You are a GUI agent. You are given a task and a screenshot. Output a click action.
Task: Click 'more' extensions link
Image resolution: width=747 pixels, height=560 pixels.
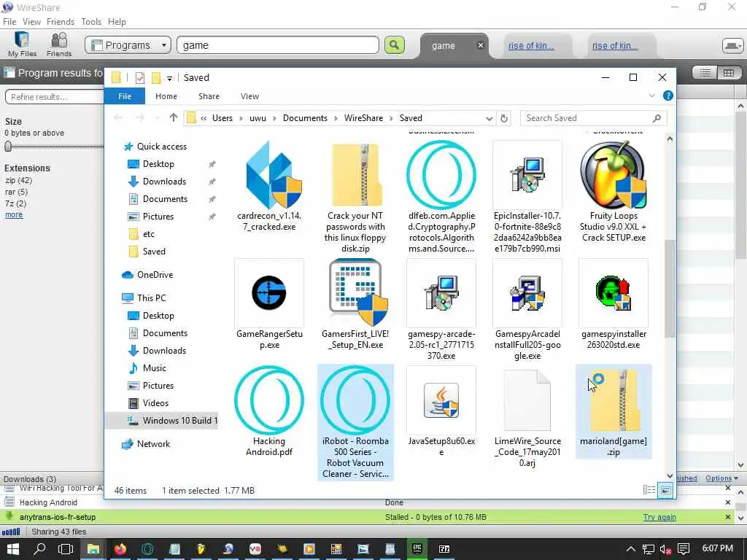[14, 215]
